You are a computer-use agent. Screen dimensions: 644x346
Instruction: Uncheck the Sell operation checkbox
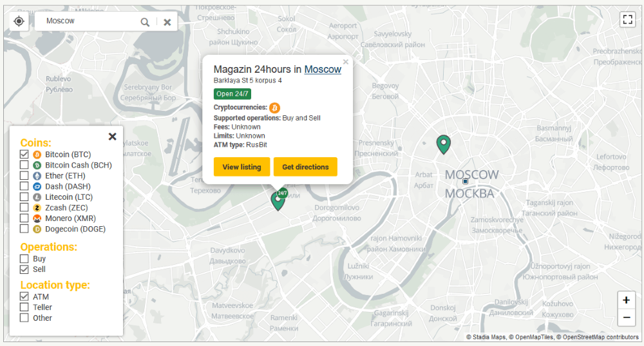(24, 269)
